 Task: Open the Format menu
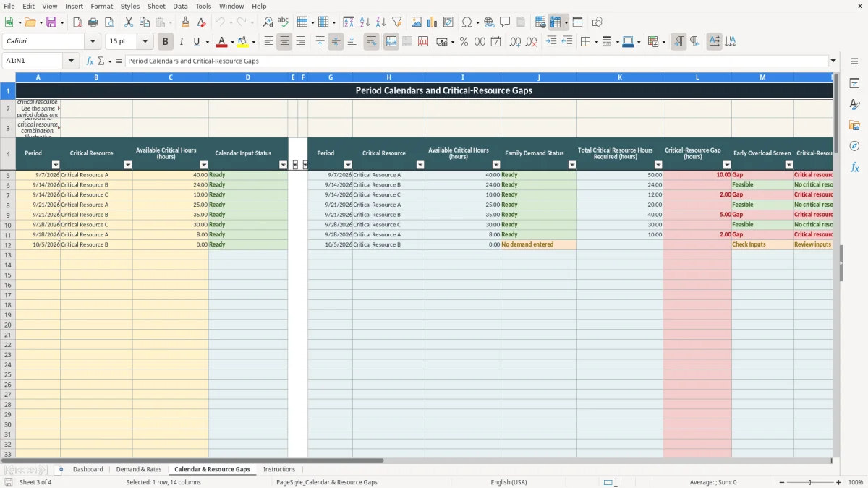coord(102,6)
